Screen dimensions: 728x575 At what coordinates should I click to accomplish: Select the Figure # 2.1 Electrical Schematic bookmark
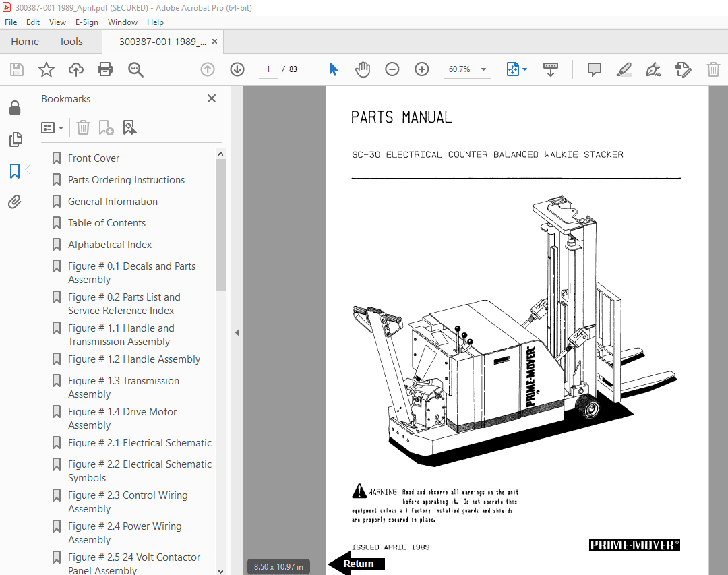140,443
